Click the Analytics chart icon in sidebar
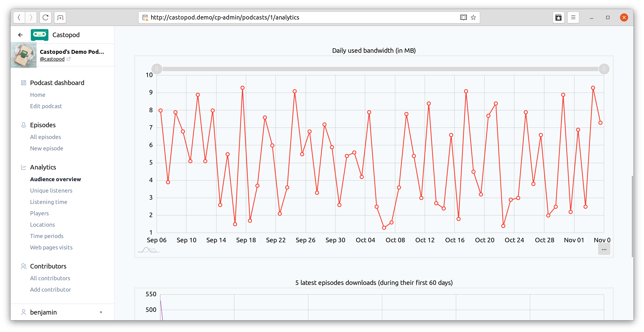The image size is (644, 332). [x=23, y=167]
